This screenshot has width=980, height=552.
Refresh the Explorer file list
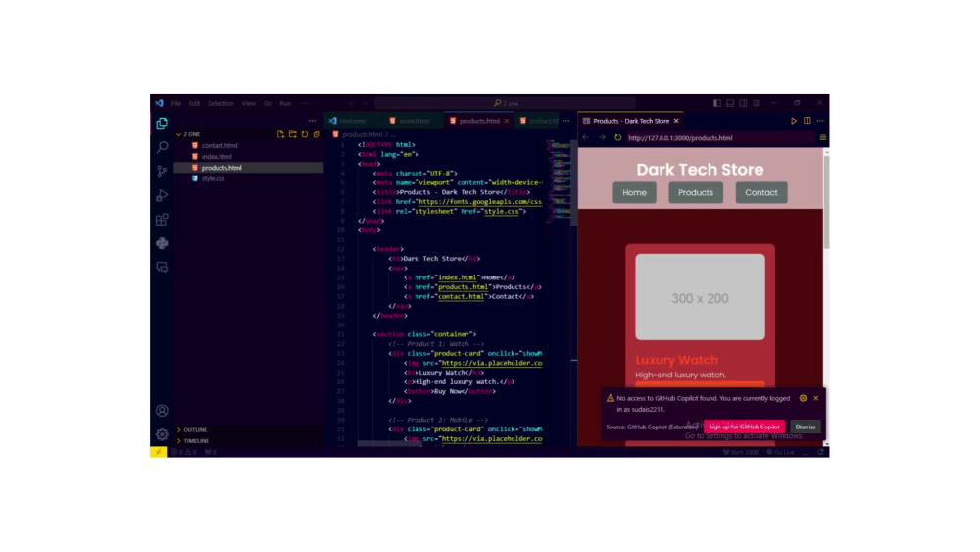(x=305, y=134)
